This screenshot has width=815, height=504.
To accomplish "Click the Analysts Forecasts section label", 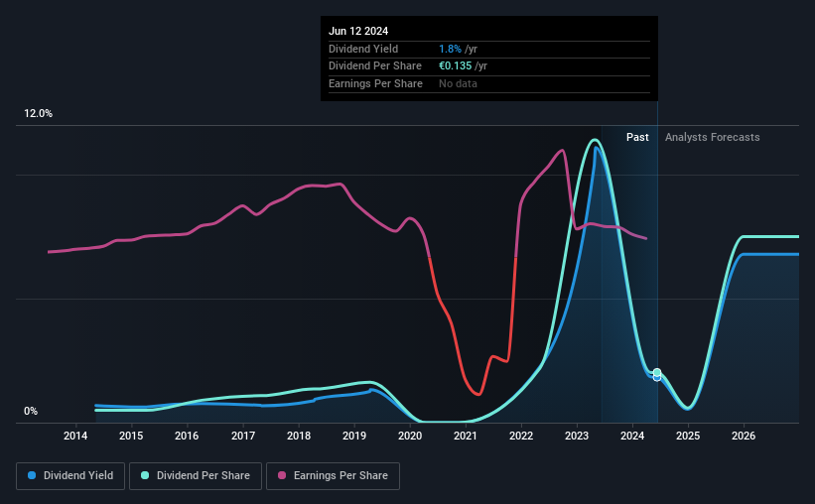I will pos(712,137).
